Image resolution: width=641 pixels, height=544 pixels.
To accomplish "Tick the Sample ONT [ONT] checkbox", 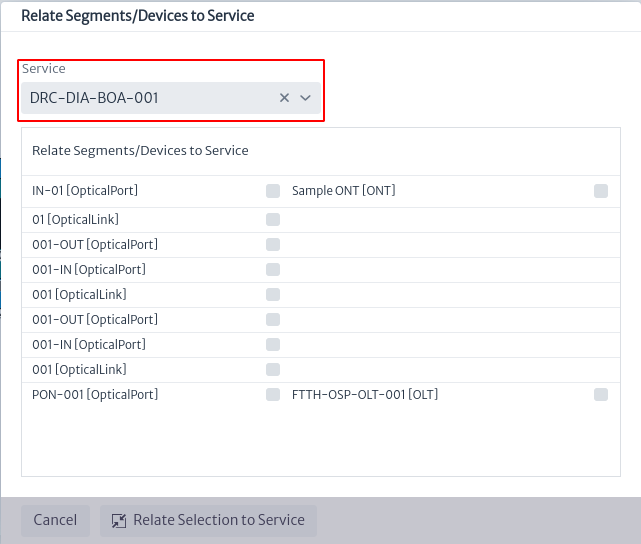I will (x=601, y=191).
